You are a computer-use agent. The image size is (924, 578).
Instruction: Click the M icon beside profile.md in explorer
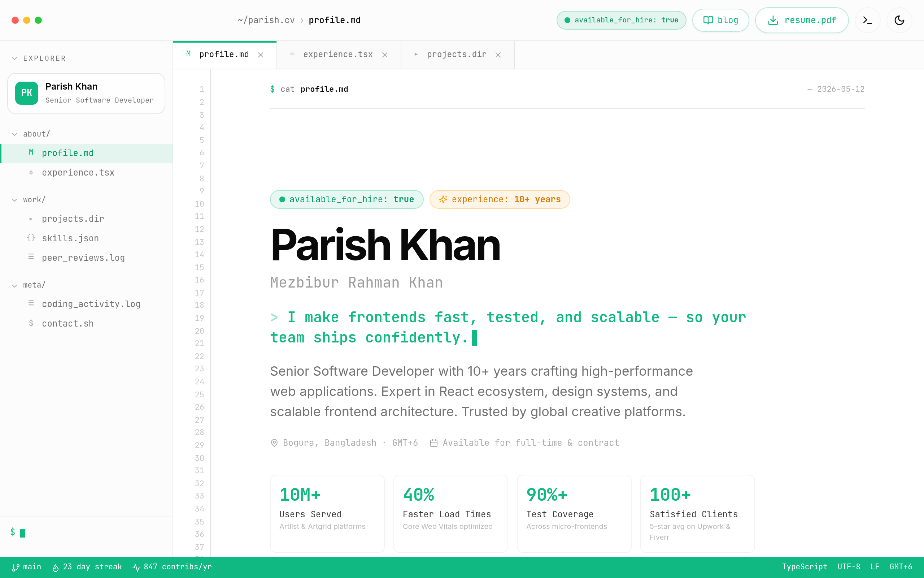pos(31,152)
